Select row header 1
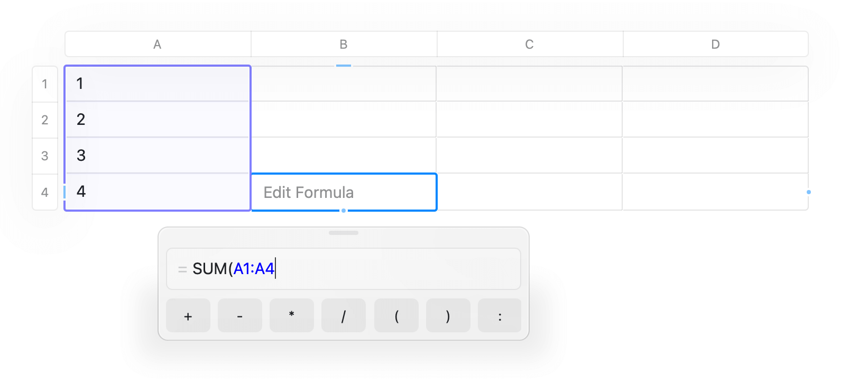The width and height of the screenshot is (868, 381). [45, 84]
